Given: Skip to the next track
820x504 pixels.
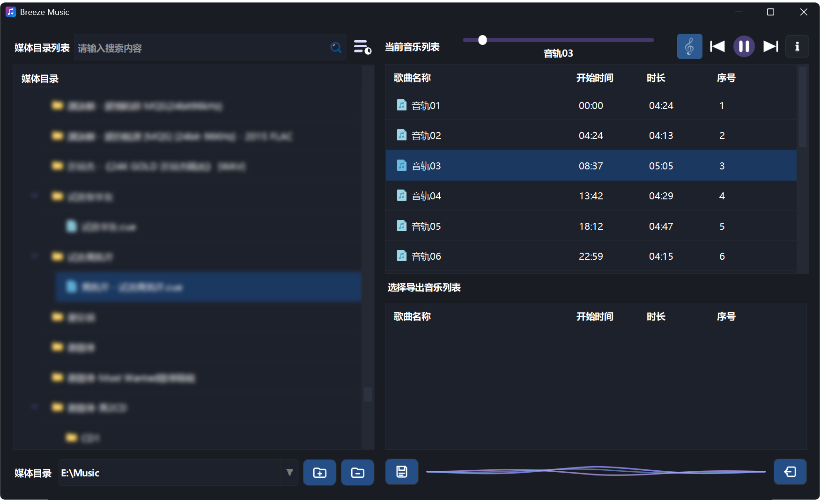Looking at the screenshot, I should [x=770, y=46].
